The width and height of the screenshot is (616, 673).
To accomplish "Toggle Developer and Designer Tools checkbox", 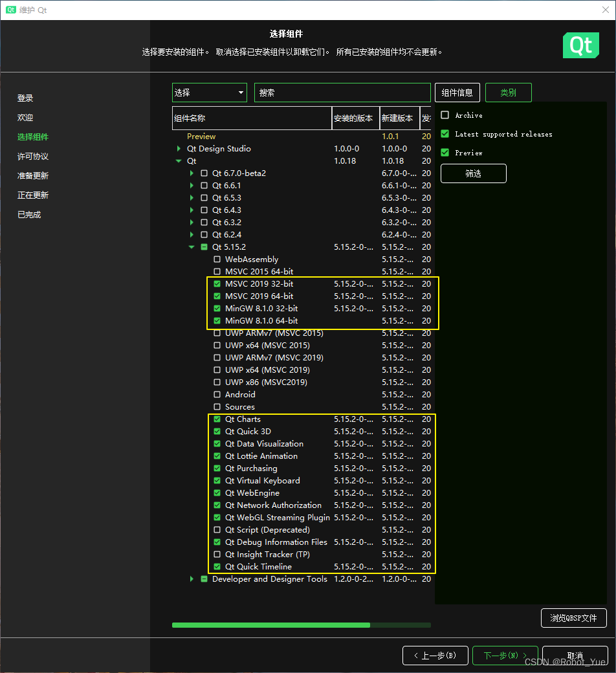I will 204,579.
